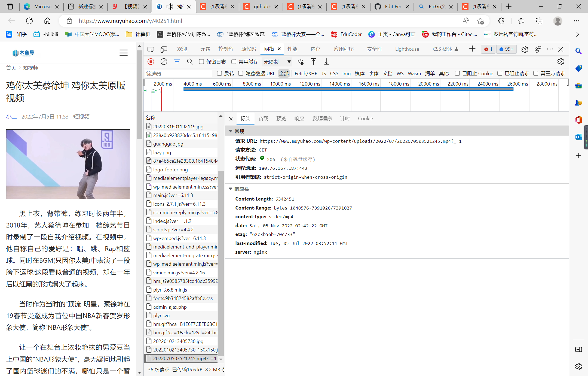The width and height of the screenshot is (588, 376).
Task: Open the 无限制 throttling dropdown
Action: coord(277,62)
